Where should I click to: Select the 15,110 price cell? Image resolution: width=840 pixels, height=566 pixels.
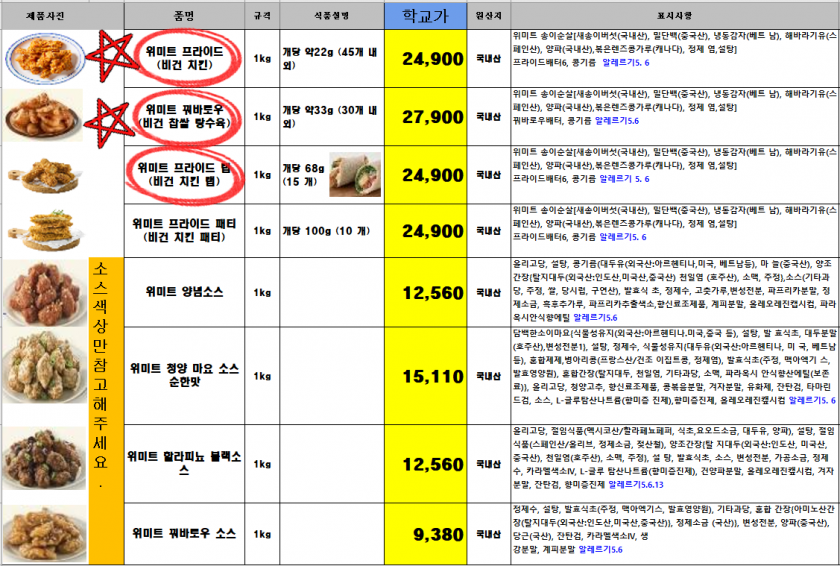click(x=425, y=376)
